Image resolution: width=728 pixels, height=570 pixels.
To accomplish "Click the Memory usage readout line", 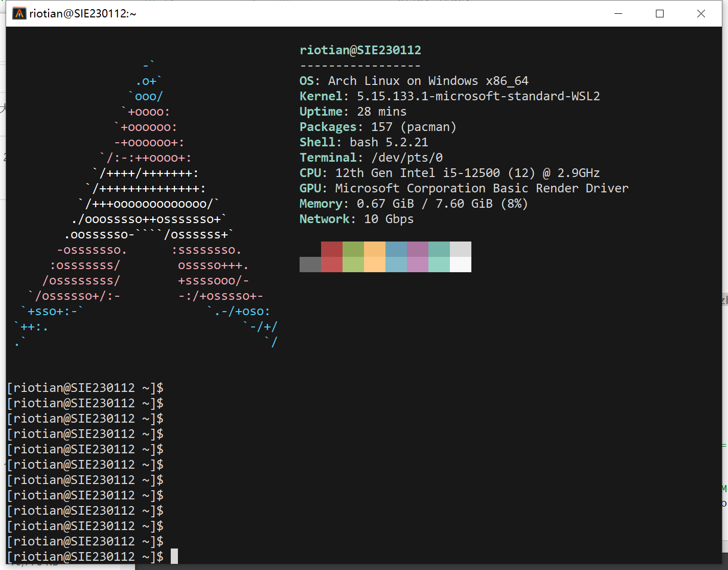I will [413, 203].
